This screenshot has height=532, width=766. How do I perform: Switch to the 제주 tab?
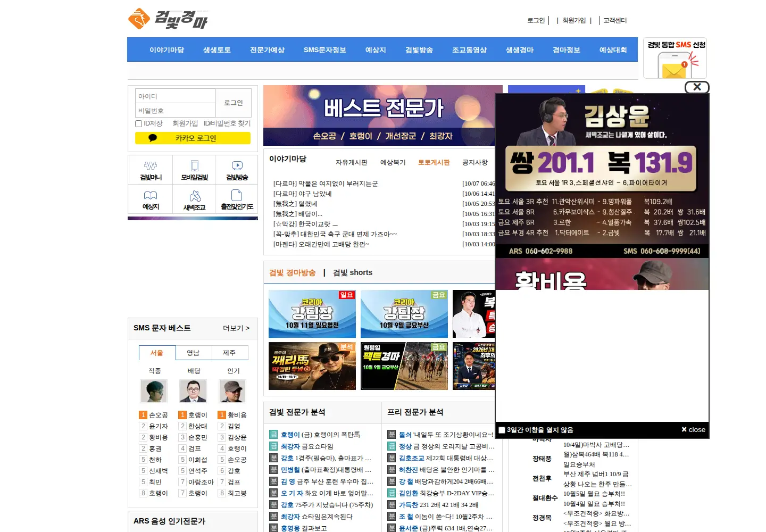229,353
